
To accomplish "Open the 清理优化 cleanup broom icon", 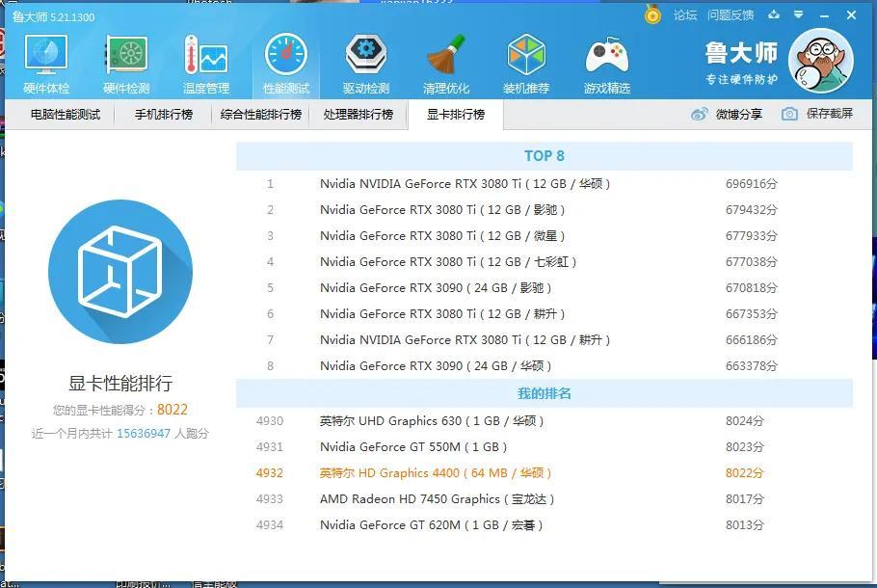I will click(x=446, y=64).
